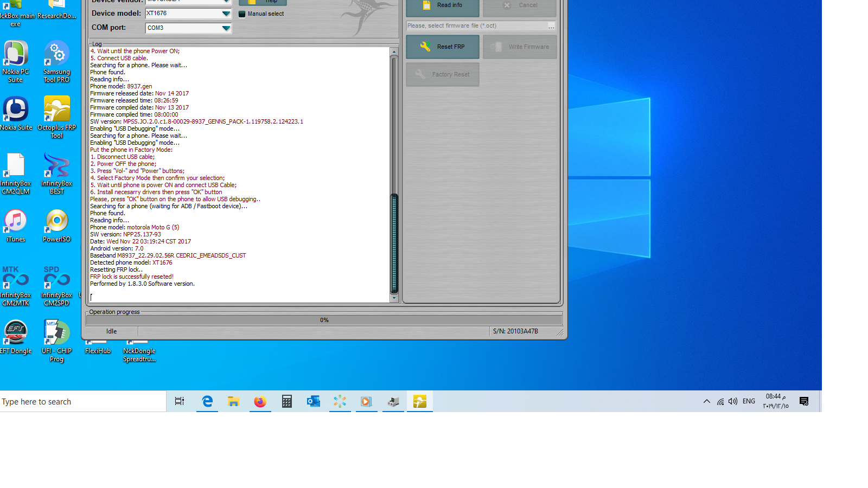The width and height of the screenshot is (868, 488).
Task: Click 'Phone model: 8937.gen' log line
Action: coord(121,86)
